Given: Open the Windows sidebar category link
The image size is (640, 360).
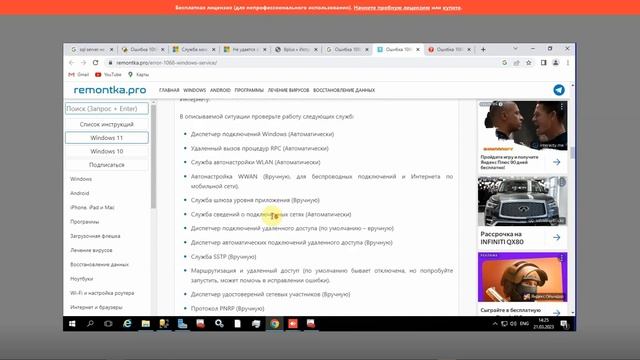Looking at the screenshot, I should click(x=81, y=179).
